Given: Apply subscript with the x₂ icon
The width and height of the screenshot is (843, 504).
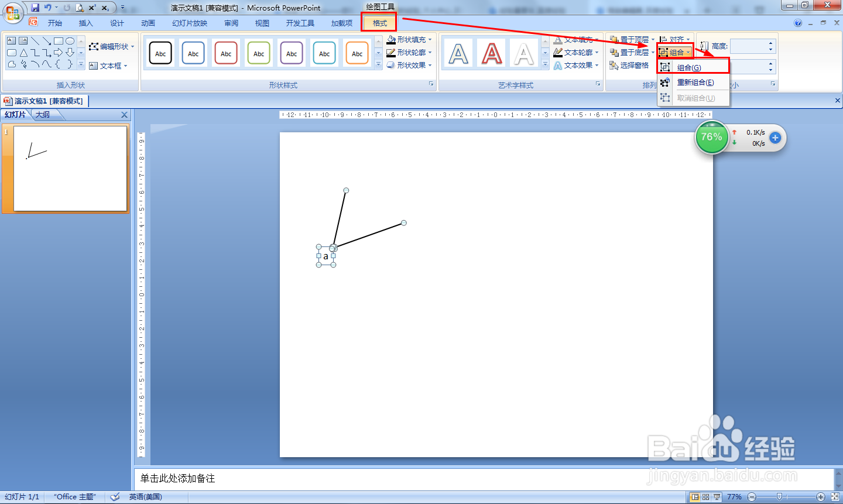Looking at the screenshot, I should [x=105, y=8].
